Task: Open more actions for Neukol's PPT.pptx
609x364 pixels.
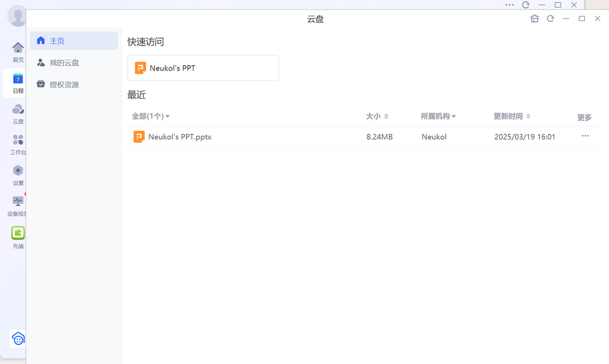Action: (x=585, y=136)
